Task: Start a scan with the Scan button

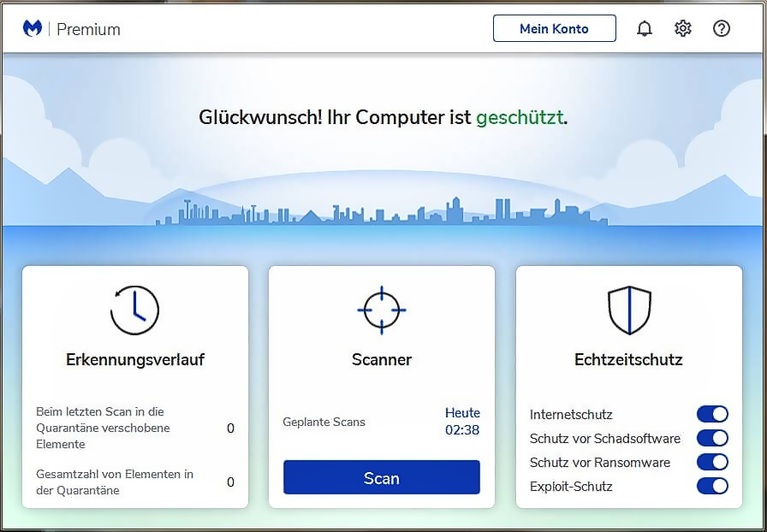Action: [382, 478]
